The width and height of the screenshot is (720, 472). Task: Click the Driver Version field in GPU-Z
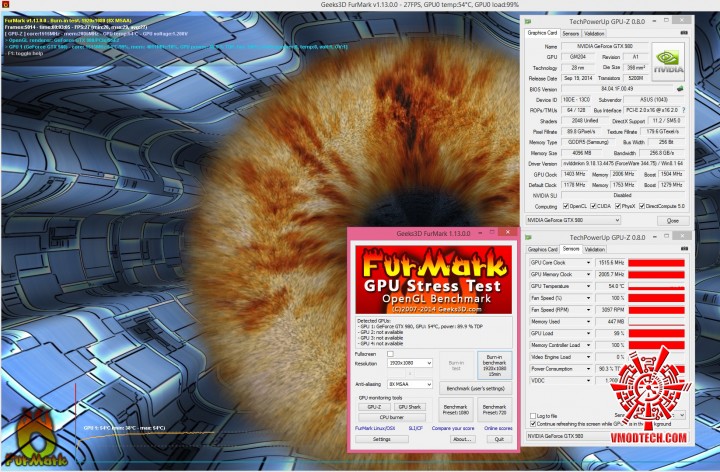(623, 163)
